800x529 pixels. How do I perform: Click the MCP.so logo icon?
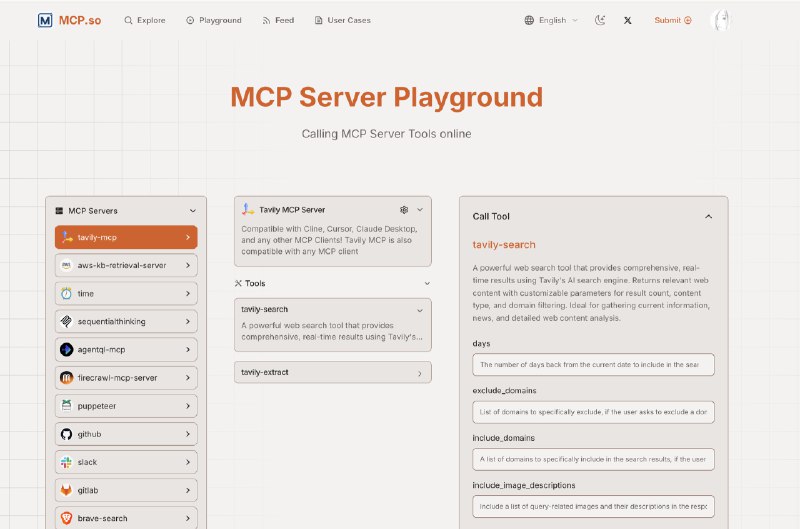coord(45,20)
